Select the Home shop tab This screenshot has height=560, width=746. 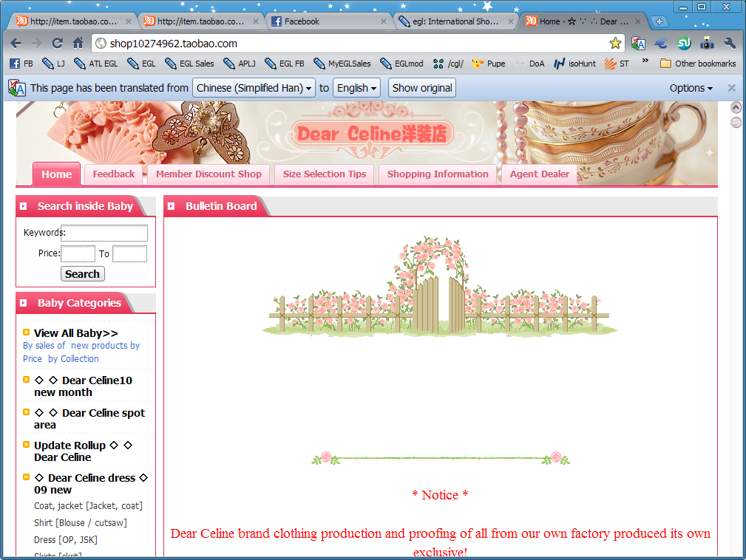coord(57,174)
